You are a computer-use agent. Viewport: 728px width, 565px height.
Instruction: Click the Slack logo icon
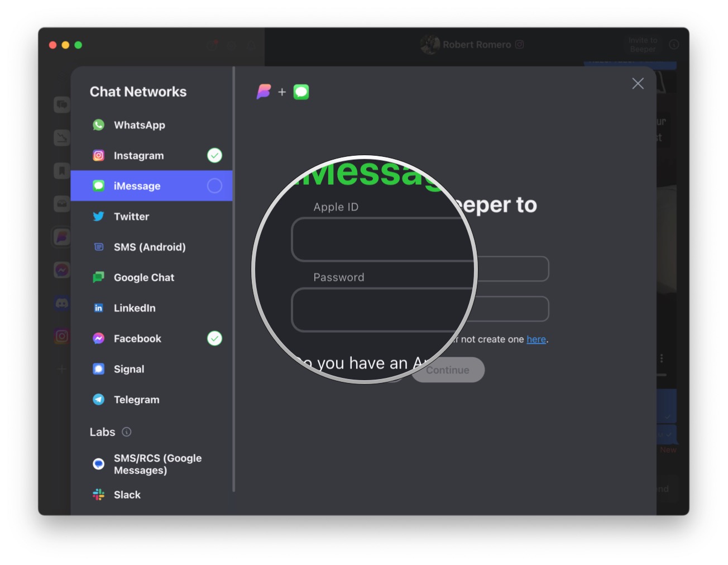coord(99,495)
